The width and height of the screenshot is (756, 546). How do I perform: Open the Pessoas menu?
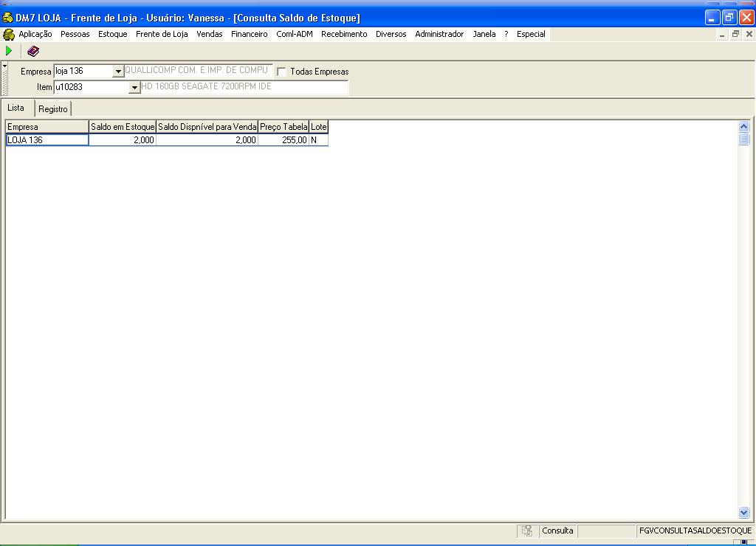tap(75, 34)
